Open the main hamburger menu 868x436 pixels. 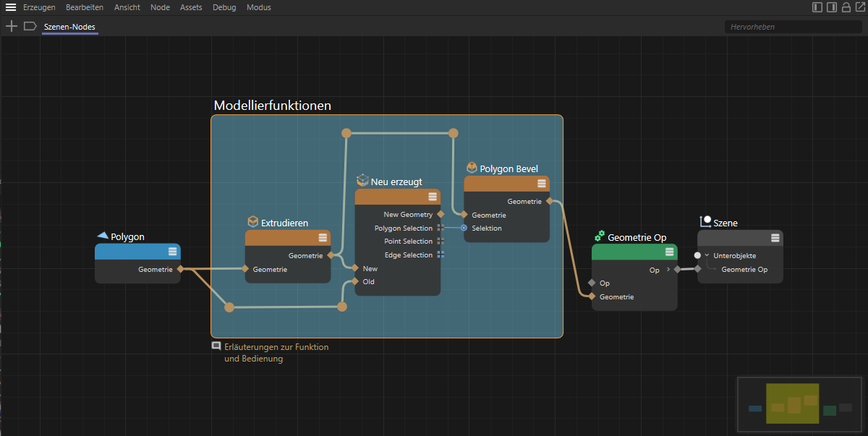pyautogui.click(x=11, y=7)
